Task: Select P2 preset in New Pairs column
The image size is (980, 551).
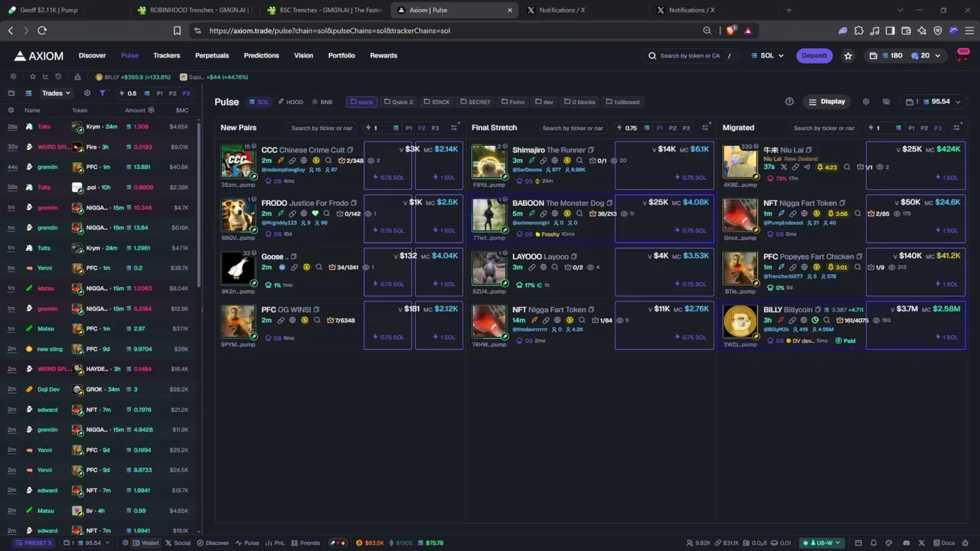Action: [x=422, y=128]
